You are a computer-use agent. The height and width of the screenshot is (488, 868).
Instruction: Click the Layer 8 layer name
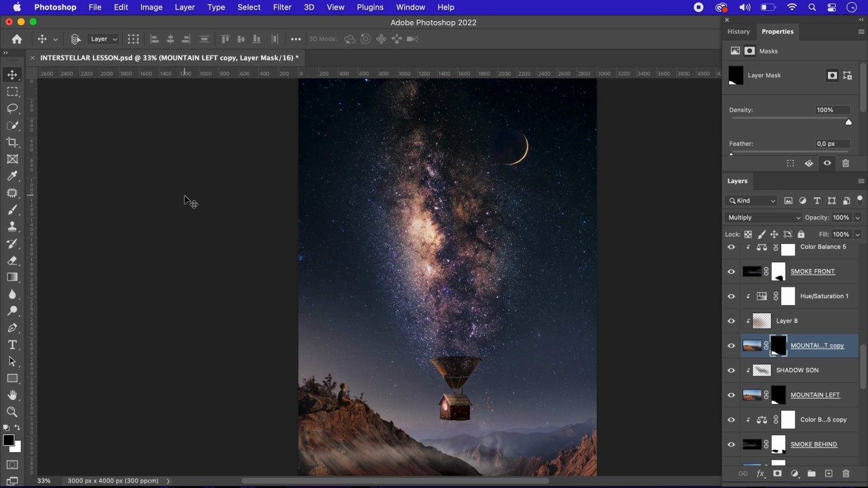point(787,321)
